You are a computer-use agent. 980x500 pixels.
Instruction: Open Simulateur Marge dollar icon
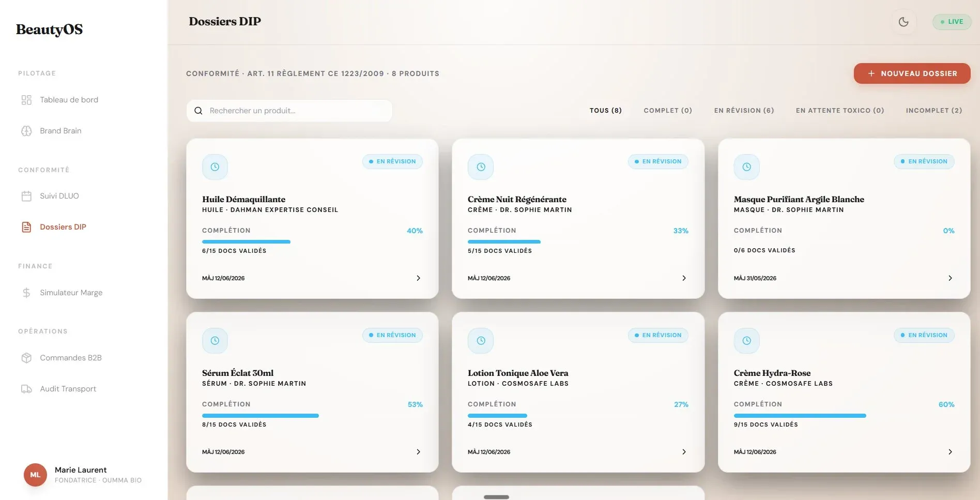(x=26, y=293)
